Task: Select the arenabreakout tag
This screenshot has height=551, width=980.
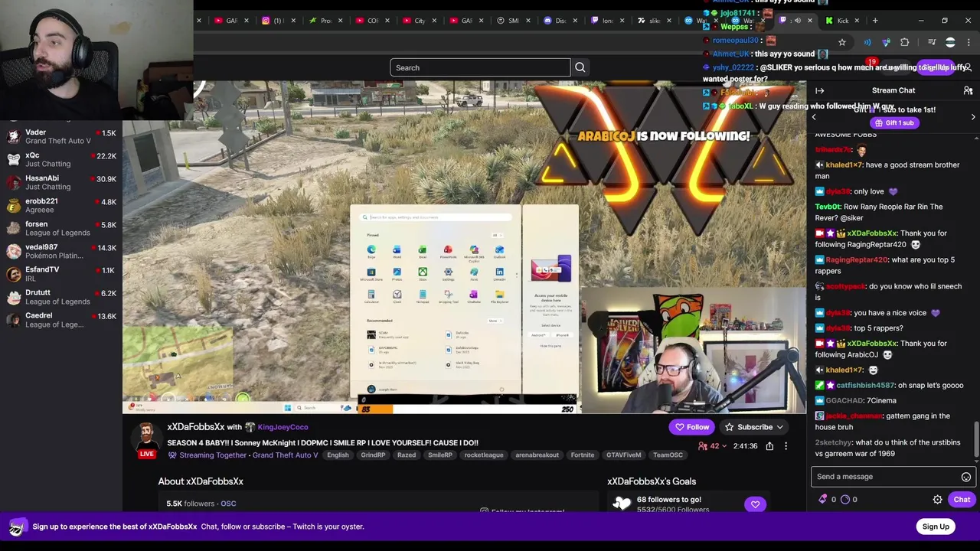Action: pos(537,455)
